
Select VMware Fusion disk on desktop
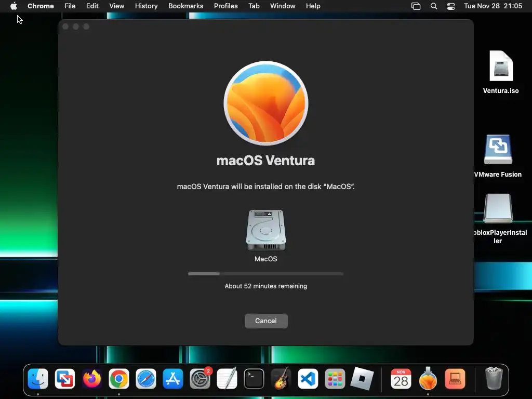click(x=498, y=156)
